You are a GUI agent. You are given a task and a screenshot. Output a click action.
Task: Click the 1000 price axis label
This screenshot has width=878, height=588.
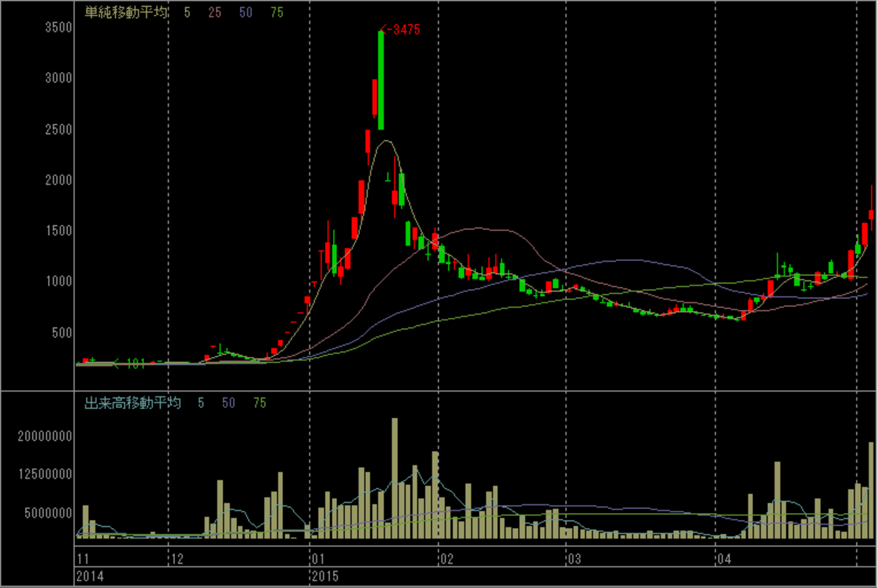pos(59,281)
